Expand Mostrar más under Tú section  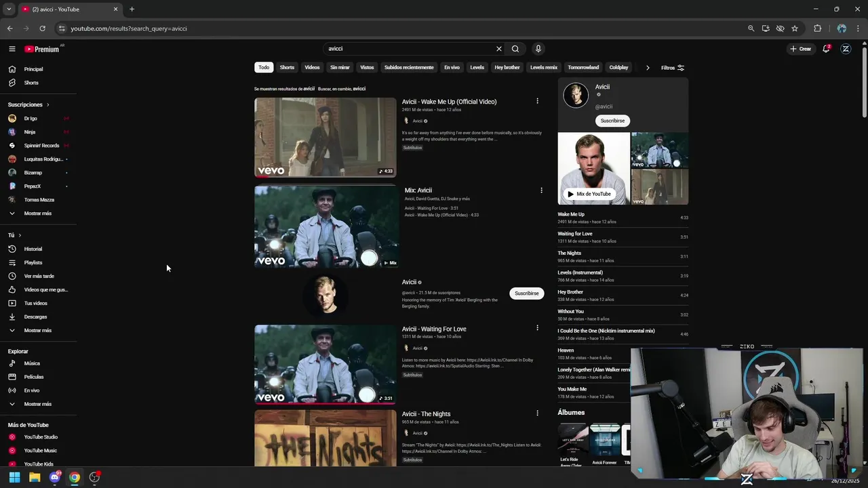37,330
